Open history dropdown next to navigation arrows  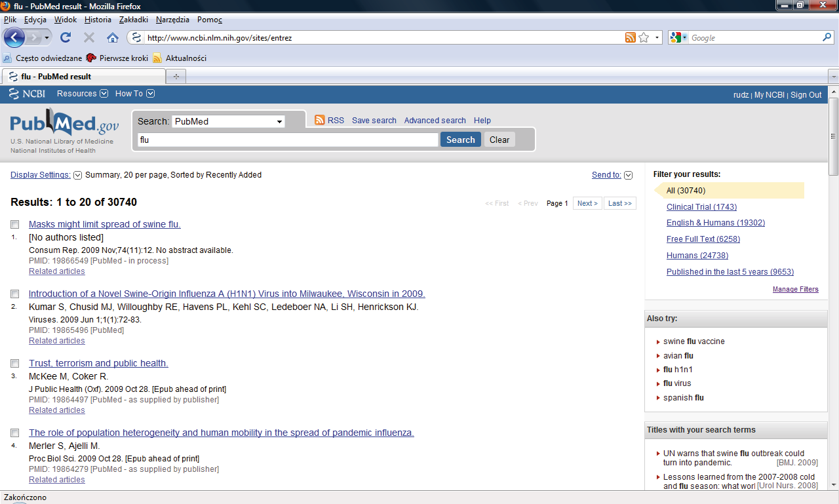pyautogui.click(x=47, y=38)
